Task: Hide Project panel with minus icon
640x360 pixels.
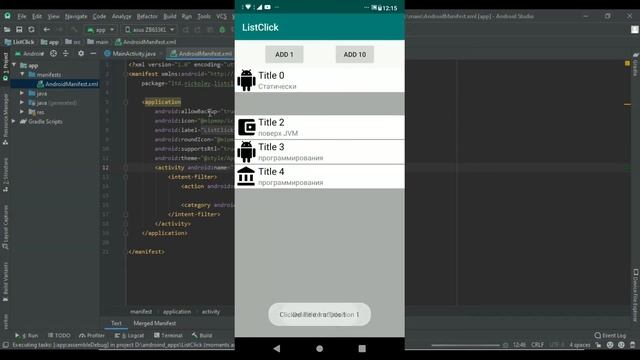Action: pyautogui.click(x=93, y=53)
